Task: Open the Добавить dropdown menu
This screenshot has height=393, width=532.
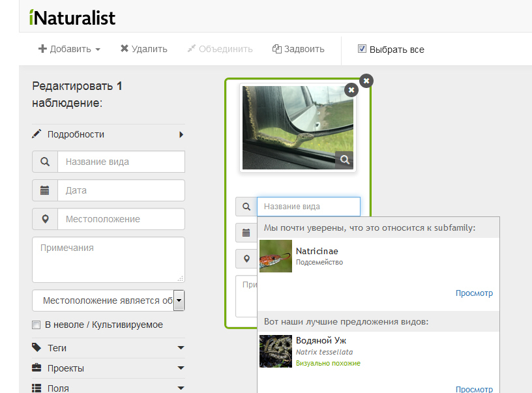Action: coord(69,49)
